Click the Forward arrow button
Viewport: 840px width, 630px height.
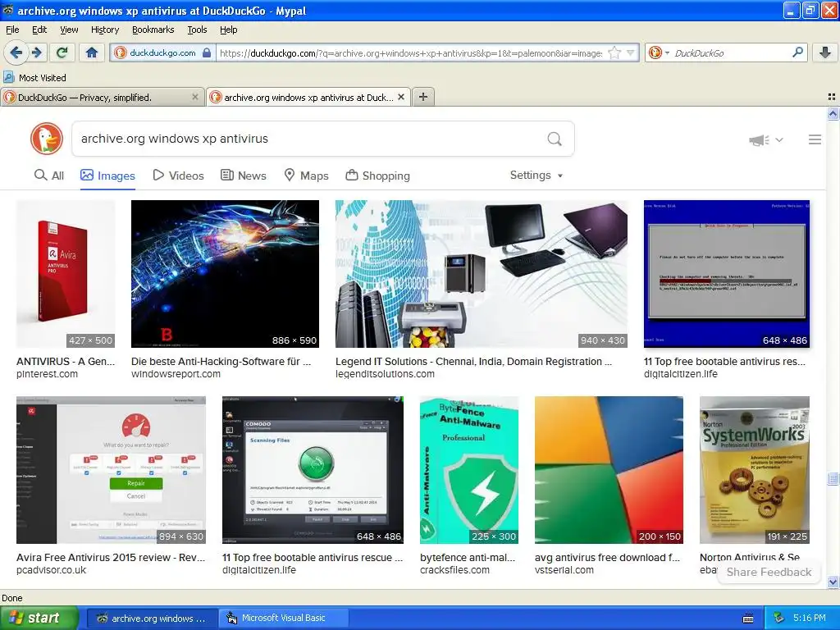(36, 52)
